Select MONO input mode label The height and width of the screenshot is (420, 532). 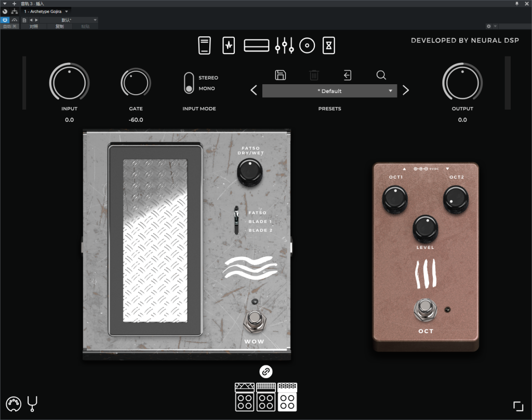(207, 88)
